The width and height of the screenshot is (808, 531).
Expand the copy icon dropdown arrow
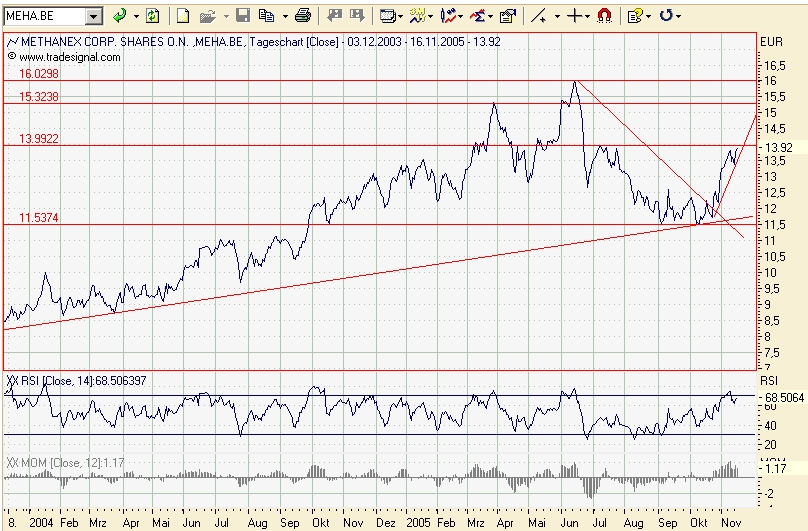click(285, 16)
